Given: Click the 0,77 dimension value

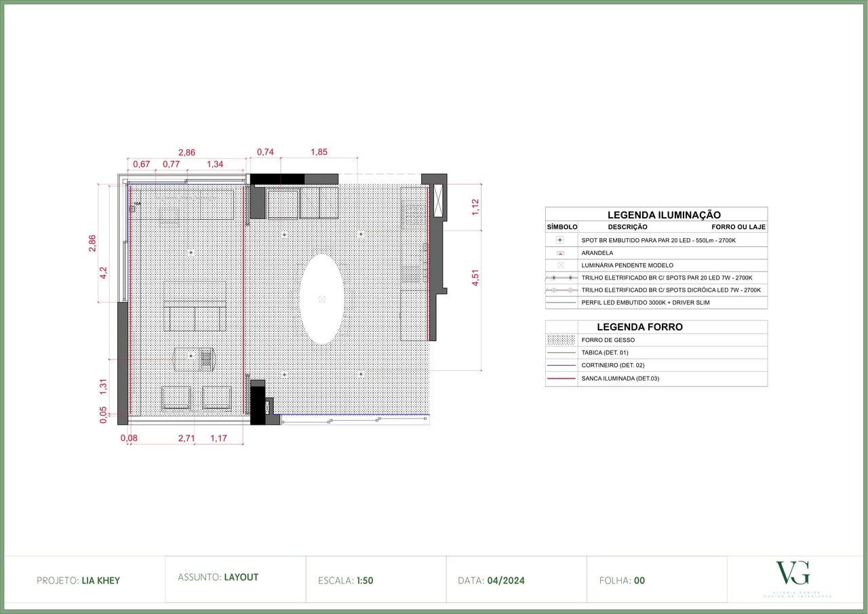Looking at the screenshot, I should 171,164.
